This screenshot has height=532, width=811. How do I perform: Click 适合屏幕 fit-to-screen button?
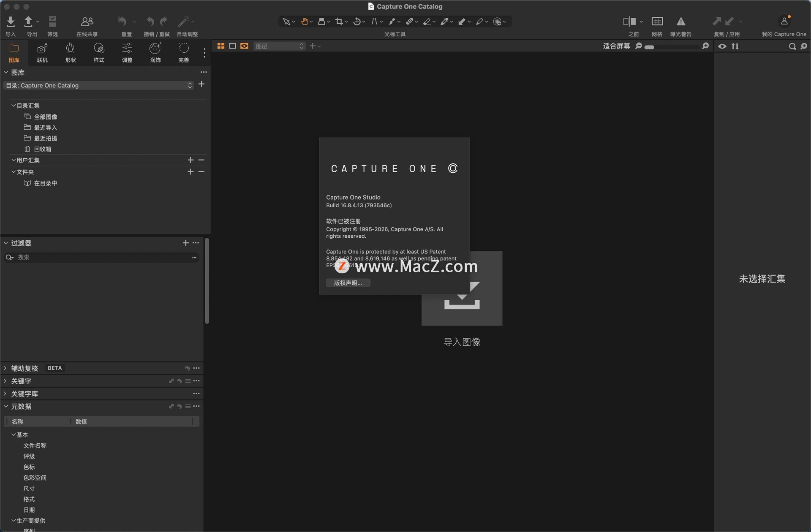click(616, 46)
